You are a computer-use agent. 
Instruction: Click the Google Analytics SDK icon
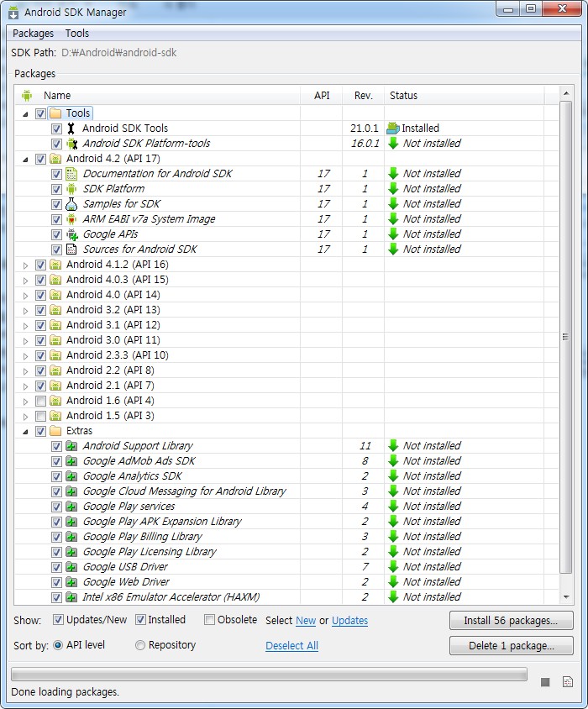(x=71, y=476)
